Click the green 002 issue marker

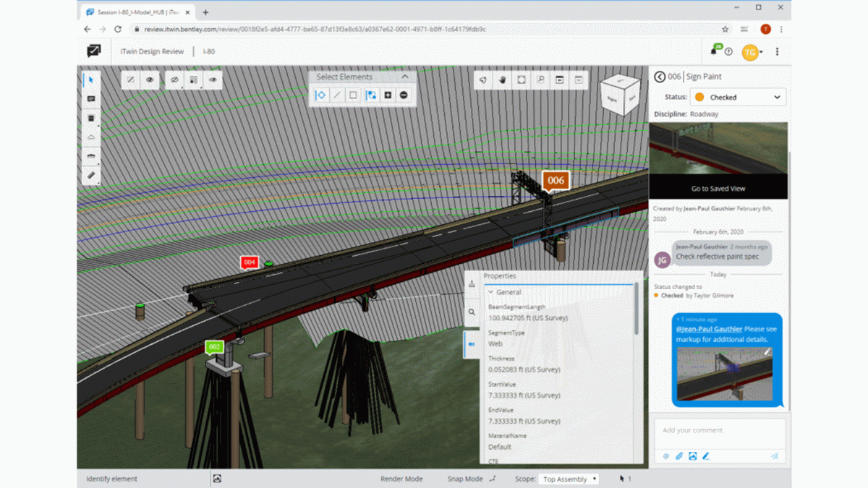(x=214, y=347)
